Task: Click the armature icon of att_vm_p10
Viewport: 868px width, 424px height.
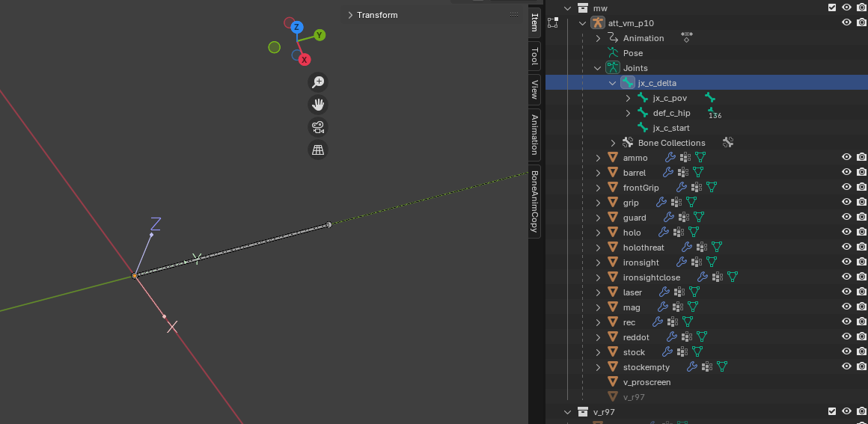Action: click(x=597, y=23)
